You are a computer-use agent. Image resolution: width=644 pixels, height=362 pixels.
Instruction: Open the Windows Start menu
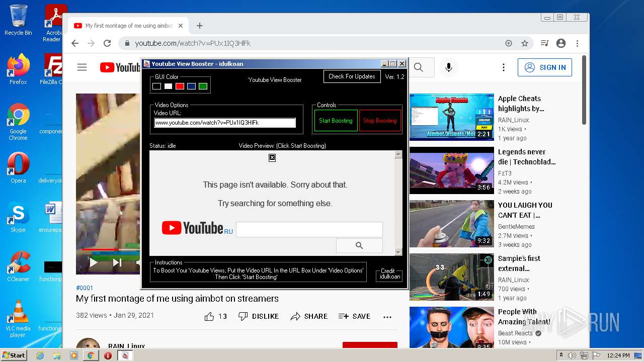[14, 355]
